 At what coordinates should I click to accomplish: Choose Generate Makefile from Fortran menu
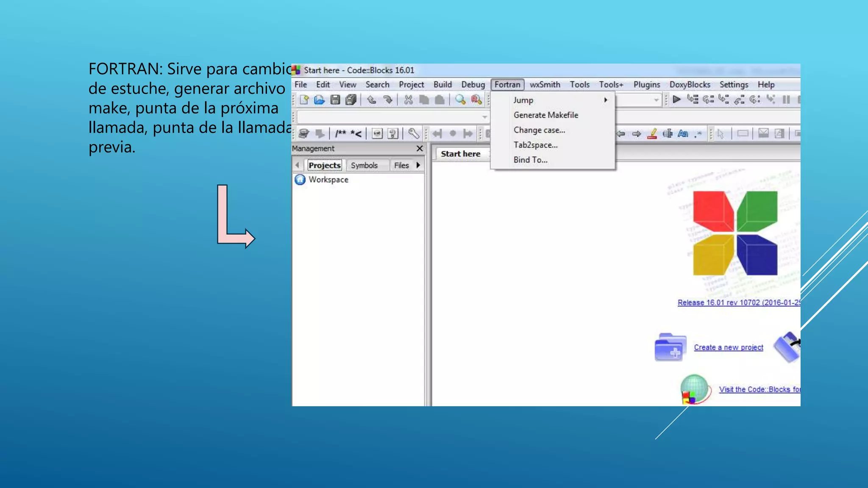tap(553, 115)
